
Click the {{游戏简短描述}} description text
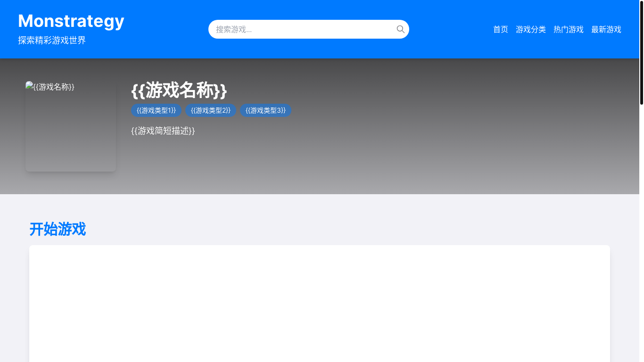(163, 131)
